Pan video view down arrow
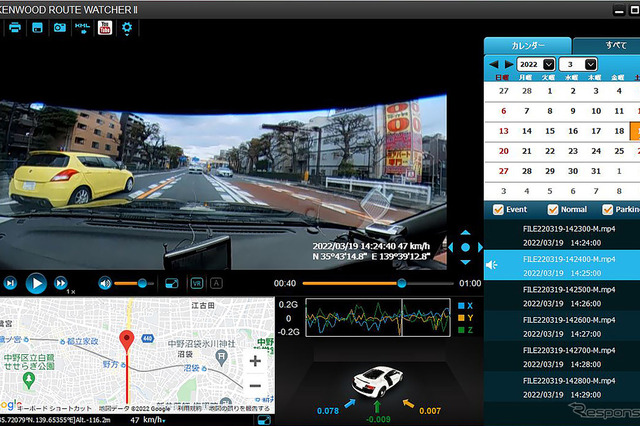Viewport: 640px width, 426px height. pos(465,262)
